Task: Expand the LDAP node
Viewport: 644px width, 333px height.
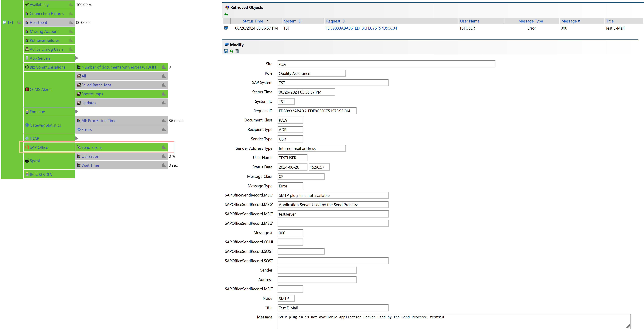Action: [x=77, y=138]
